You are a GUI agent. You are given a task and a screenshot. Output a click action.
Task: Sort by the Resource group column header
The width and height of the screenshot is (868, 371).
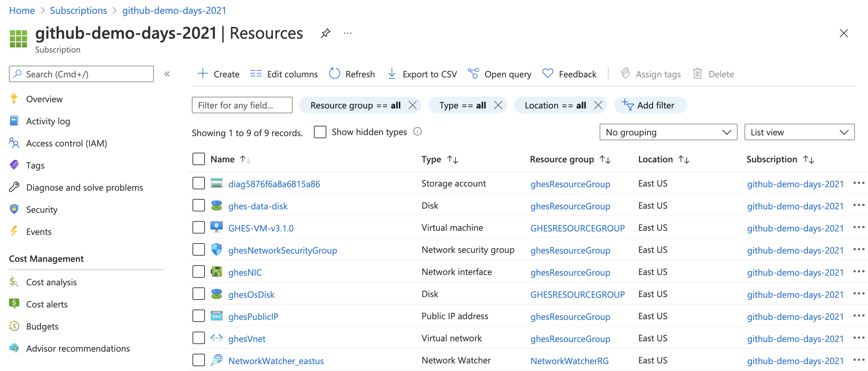[x=570, y=159]
